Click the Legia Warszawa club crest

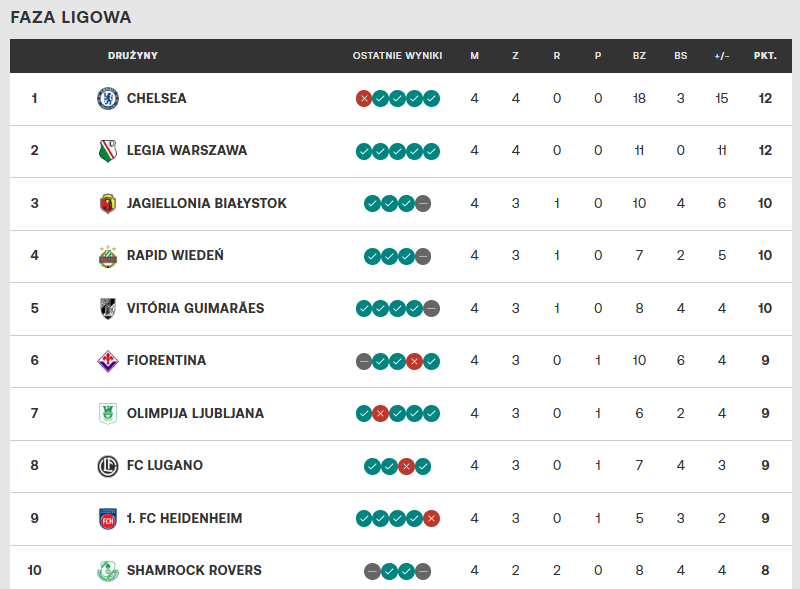tap(108, 151)
